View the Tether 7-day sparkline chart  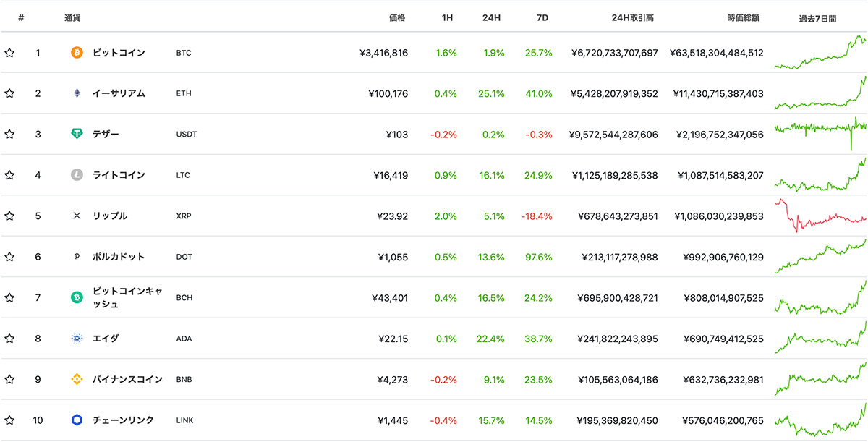[820, 133]
